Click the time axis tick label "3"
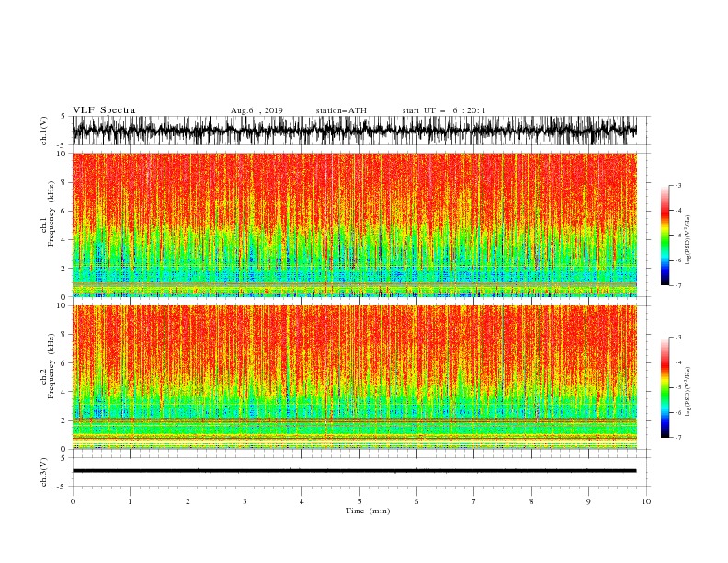The height and width of the screenshot is (563, 728). point(245,501)
